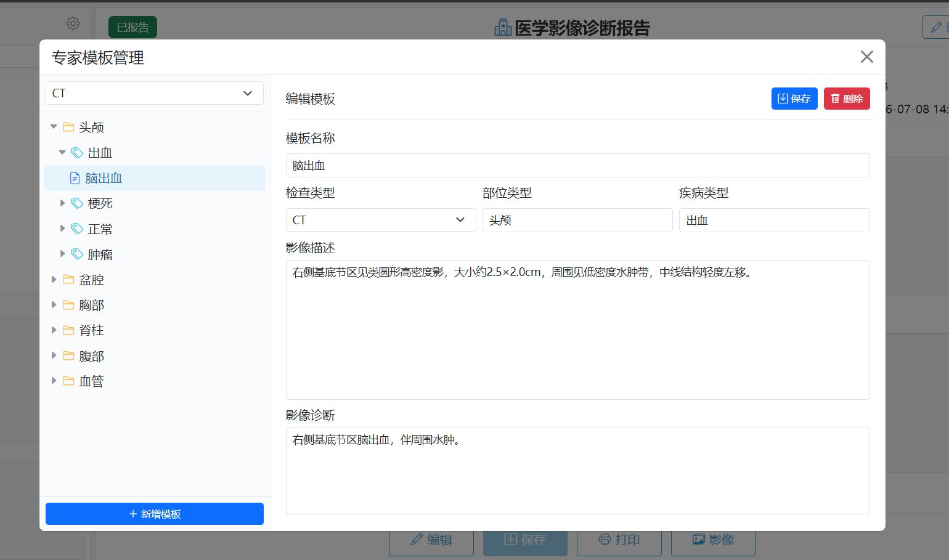
Task: Click the 盆腔 folder icon
Action: pyautogui.click(x=68, y=279)
